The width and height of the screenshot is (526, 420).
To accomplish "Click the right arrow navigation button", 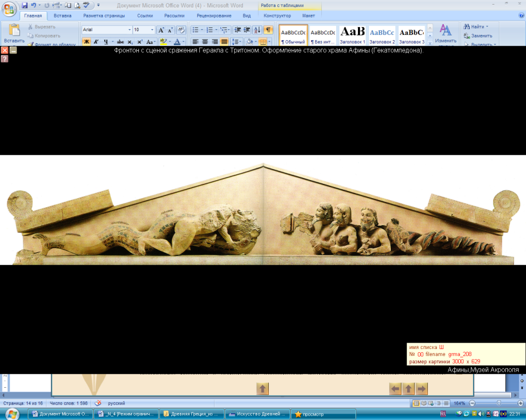I will [422, 389].
